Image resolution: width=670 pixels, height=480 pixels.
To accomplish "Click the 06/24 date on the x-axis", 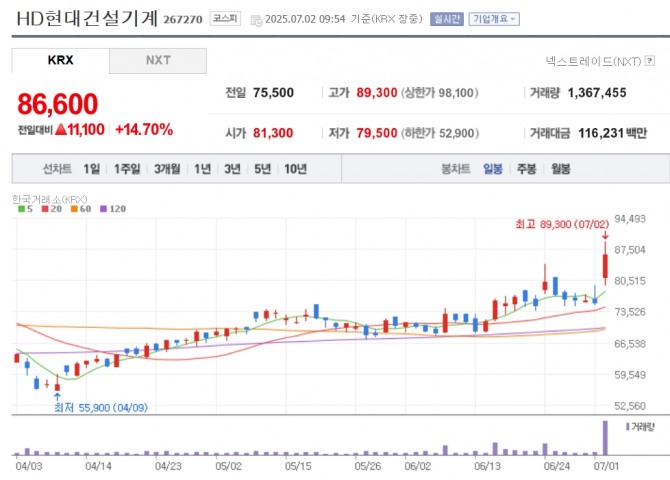I will (557, 466).
